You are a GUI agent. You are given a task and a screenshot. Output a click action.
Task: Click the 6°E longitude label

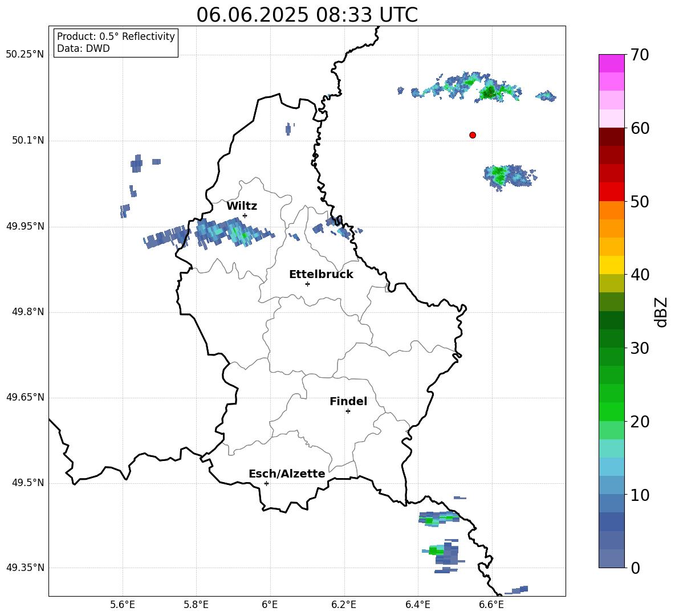270,605
